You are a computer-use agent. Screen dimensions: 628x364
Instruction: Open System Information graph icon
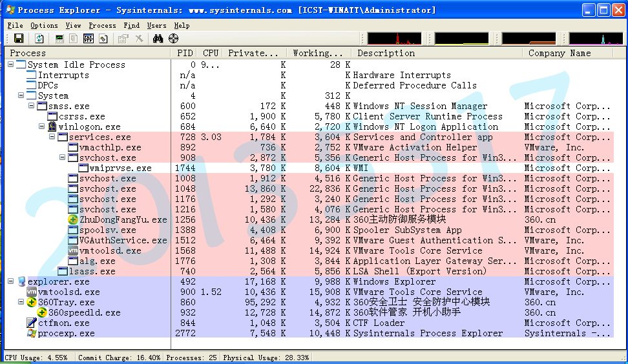(x=59, y=39)
